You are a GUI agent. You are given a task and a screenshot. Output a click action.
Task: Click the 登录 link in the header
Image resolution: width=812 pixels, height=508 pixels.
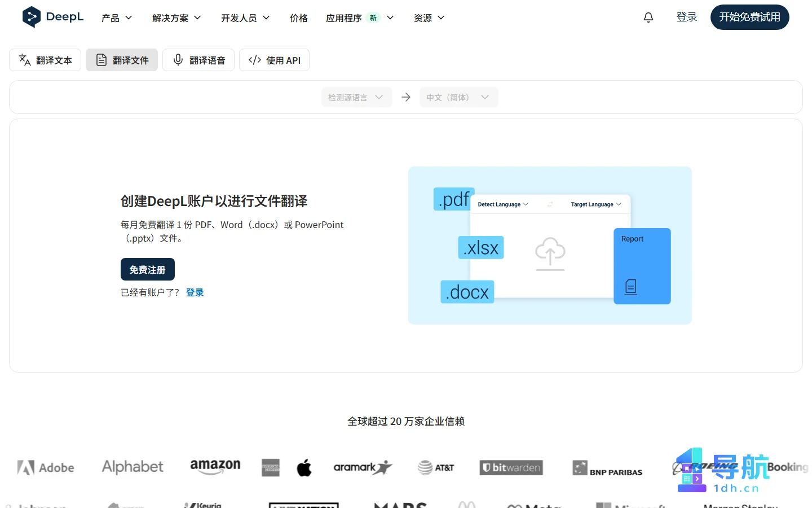pyautogui.click(x=687, y=17)
